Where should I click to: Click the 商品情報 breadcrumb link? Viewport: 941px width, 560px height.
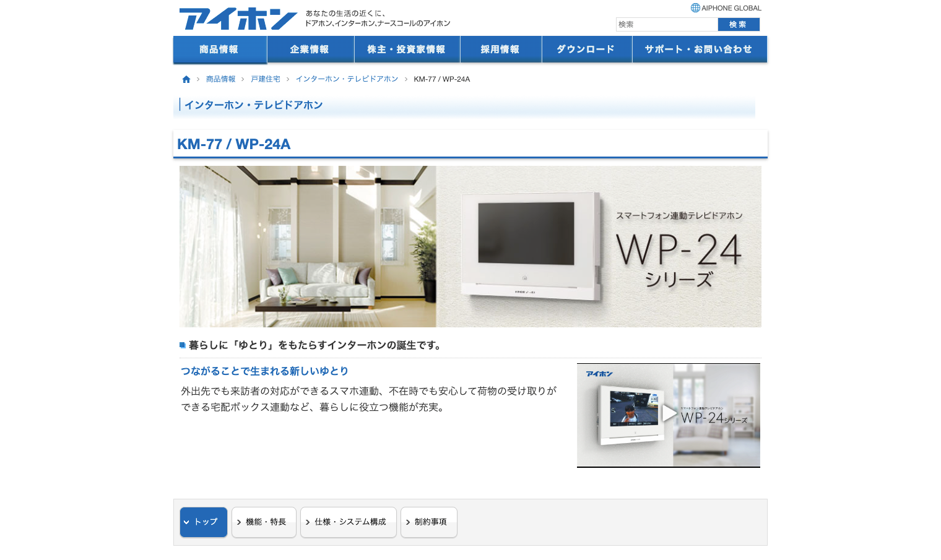tap(220, 79)
